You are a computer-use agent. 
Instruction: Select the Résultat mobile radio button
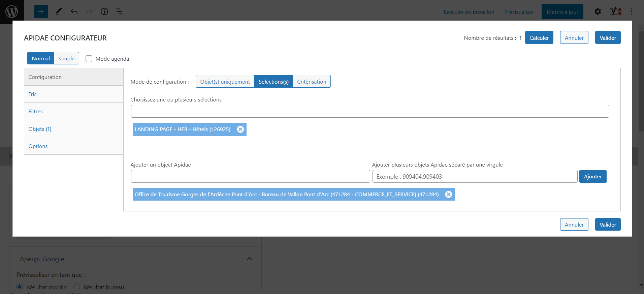[x=20, y=287]
